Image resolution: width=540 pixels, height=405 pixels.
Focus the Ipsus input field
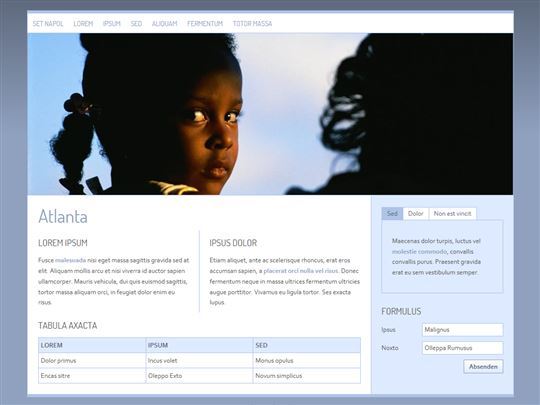tap(463, 330)
